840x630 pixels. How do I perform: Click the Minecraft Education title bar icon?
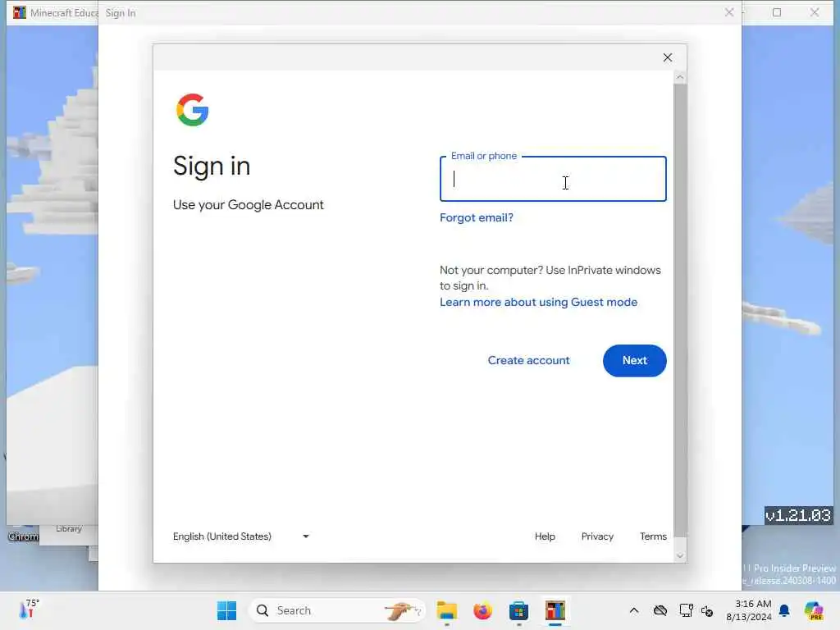[x=20, y=12]
